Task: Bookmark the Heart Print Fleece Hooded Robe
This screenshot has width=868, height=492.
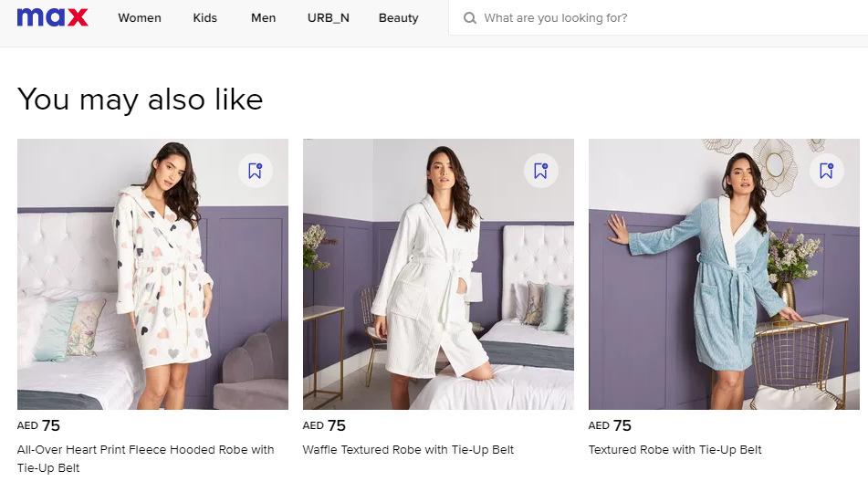Action: click(x=256, y=171)
